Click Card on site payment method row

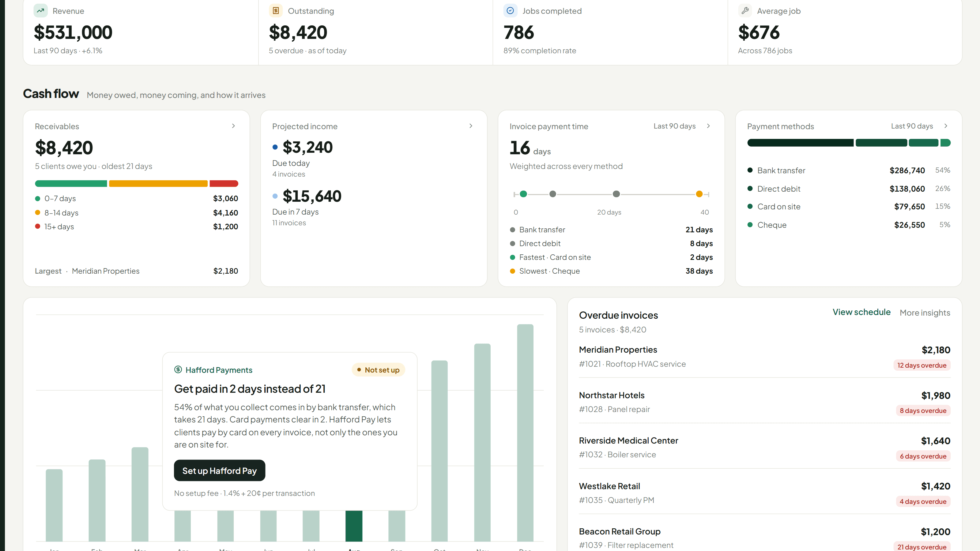(x=849, y=207)
